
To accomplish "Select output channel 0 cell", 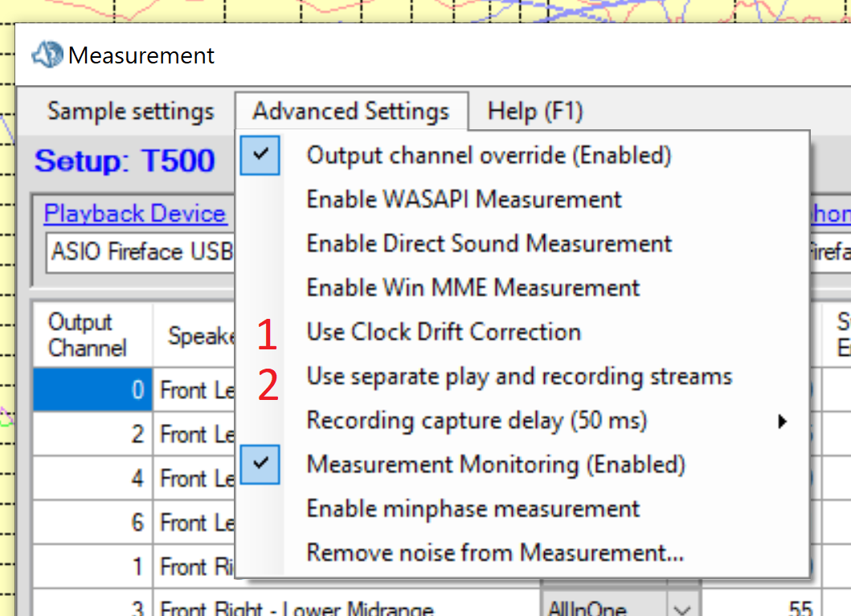I will tap(92, 390).
